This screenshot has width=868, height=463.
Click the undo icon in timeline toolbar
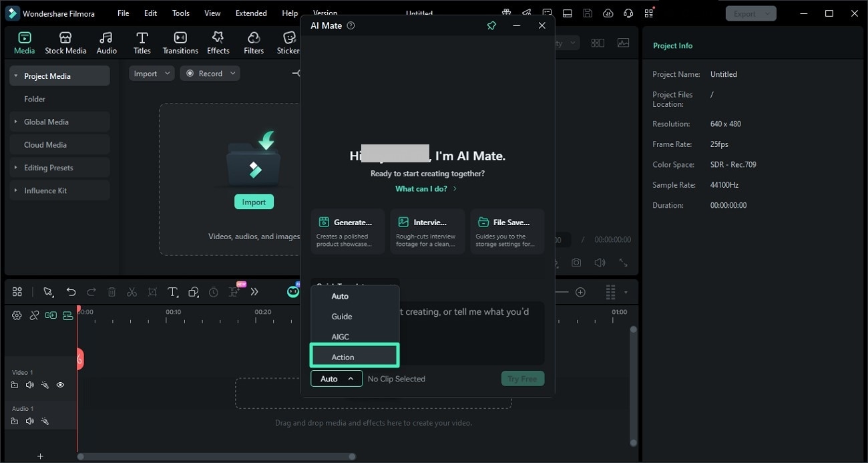point(71,292)
